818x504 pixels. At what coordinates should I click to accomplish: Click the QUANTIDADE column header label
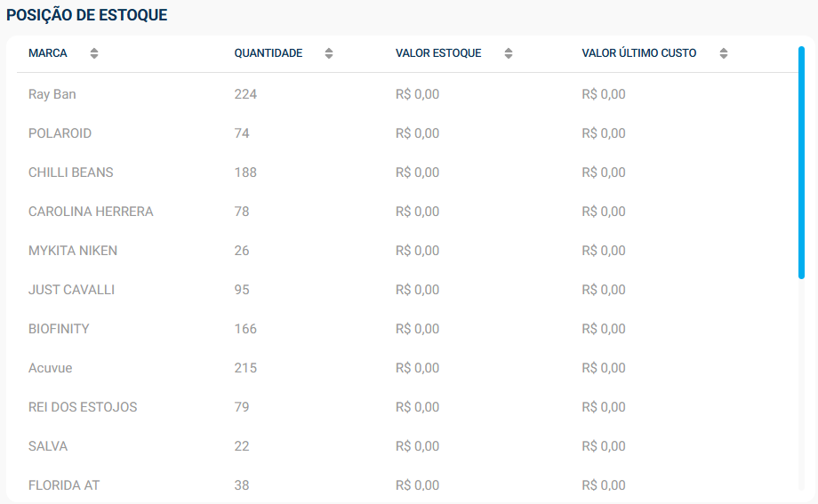pyautogui.click(x=269, y=53)
